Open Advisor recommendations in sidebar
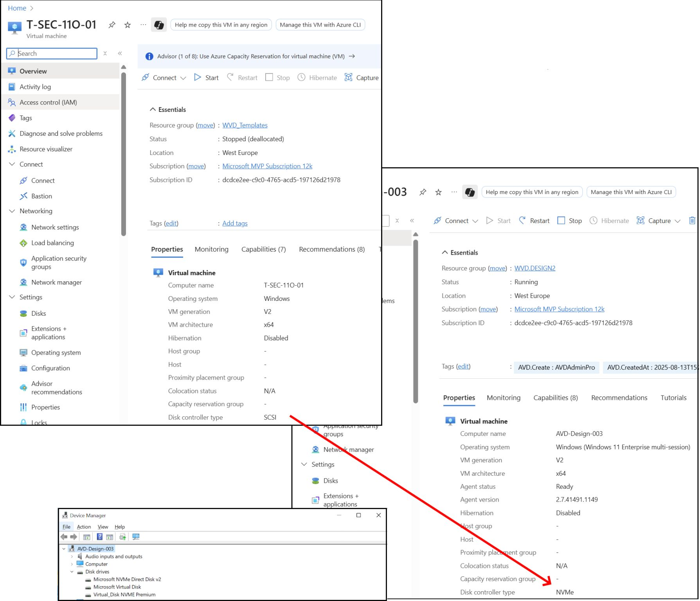This screenshot has height=601, width=700. (x=57, y=388)
